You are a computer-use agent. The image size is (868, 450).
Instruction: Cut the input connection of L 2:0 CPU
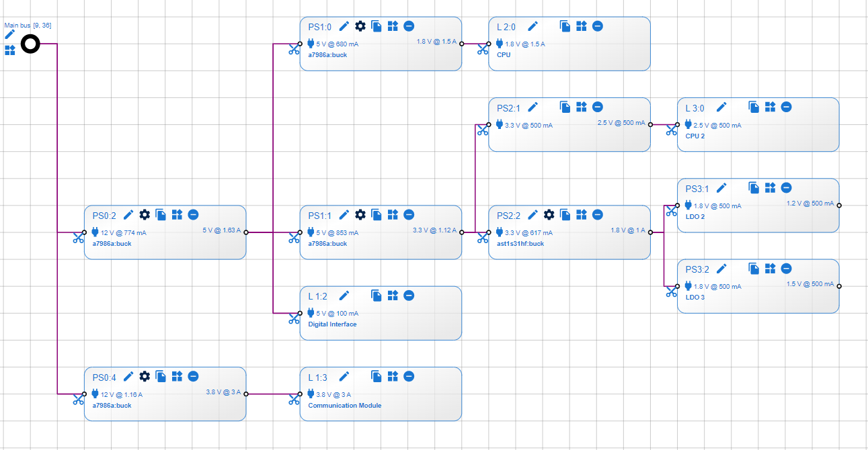pos(482,50)
